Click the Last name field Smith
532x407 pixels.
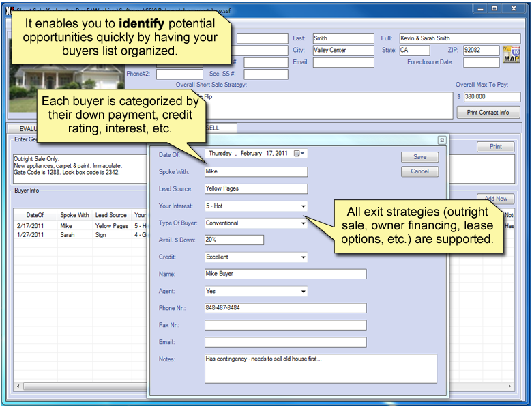343,38
